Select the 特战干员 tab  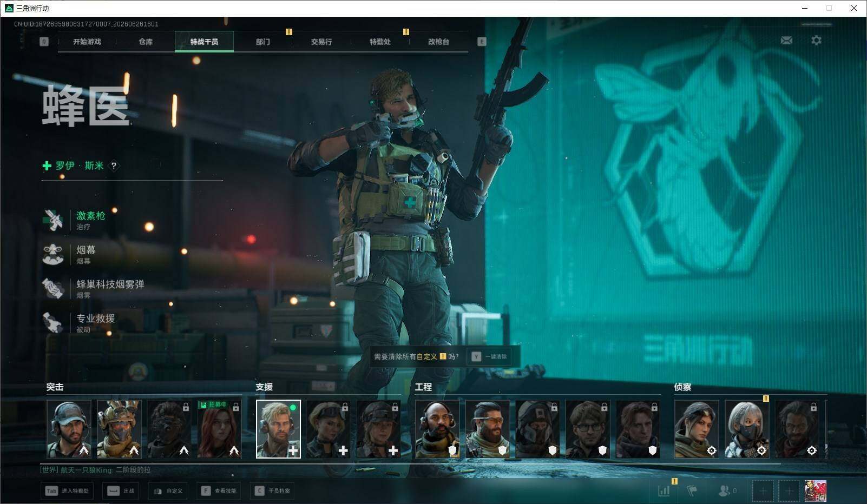click(x=204, y=42)
